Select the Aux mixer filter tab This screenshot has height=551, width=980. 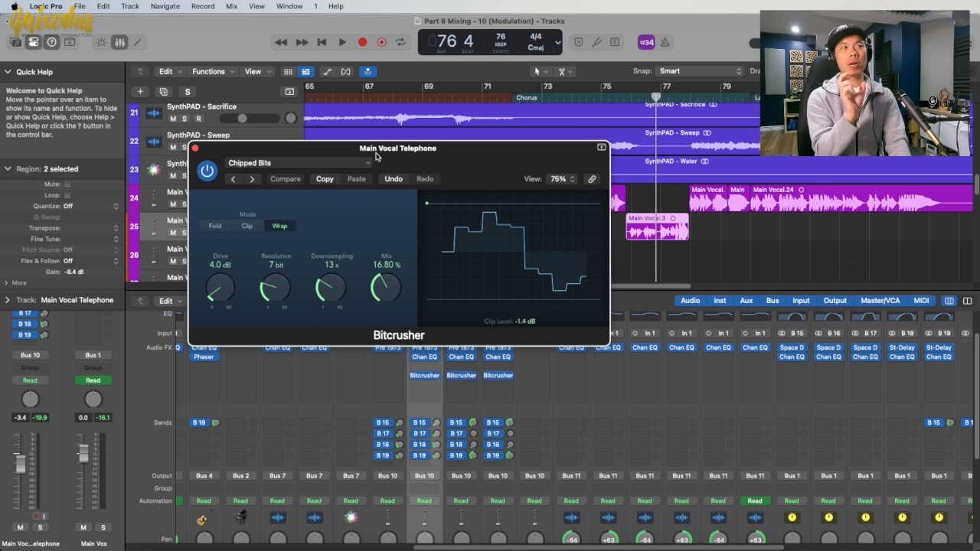746,301
